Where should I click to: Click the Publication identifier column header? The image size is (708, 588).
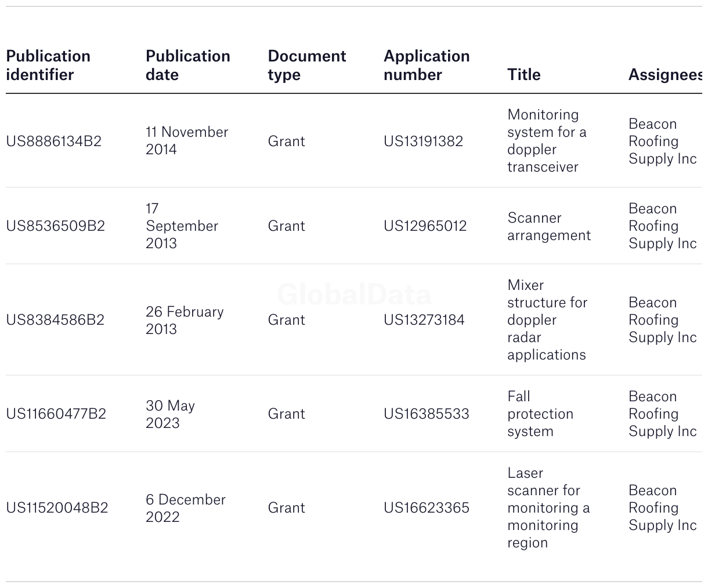(x=48, y=65)
